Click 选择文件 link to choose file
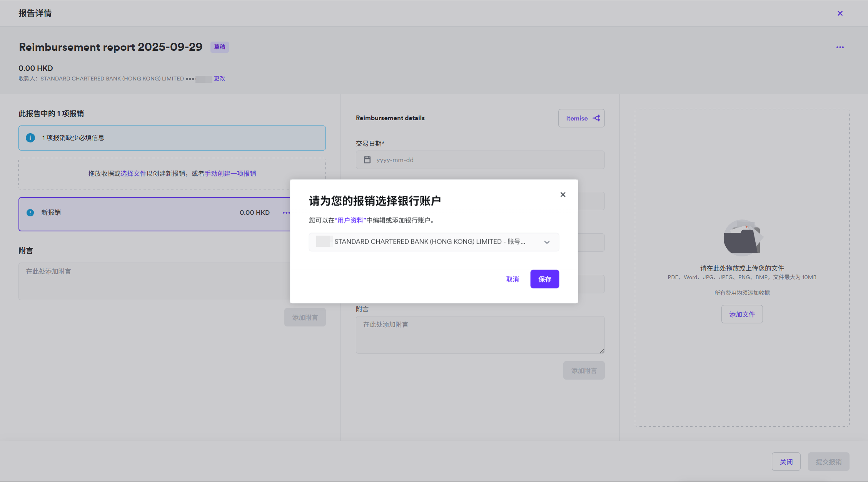 (x=133, y=174)
